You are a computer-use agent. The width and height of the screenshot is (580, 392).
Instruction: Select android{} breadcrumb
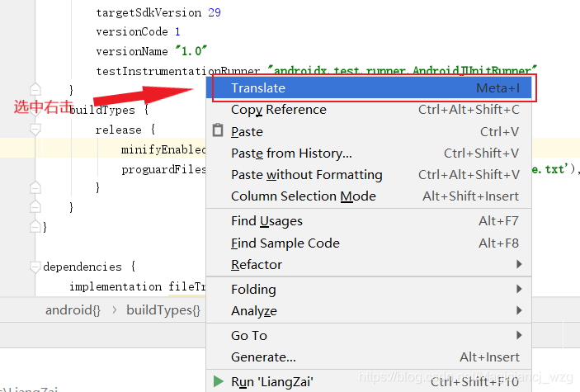pos(73,310)
